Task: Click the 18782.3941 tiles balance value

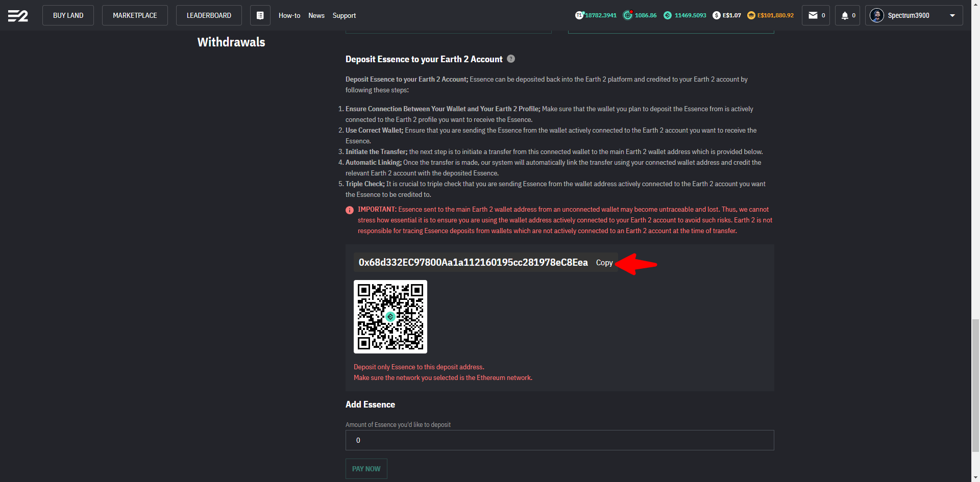Action: coord(601,15)
